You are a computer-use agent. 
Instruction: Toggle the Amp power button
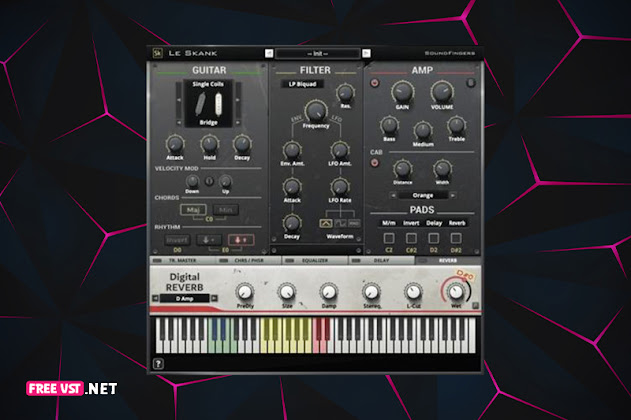coord(375,83)
